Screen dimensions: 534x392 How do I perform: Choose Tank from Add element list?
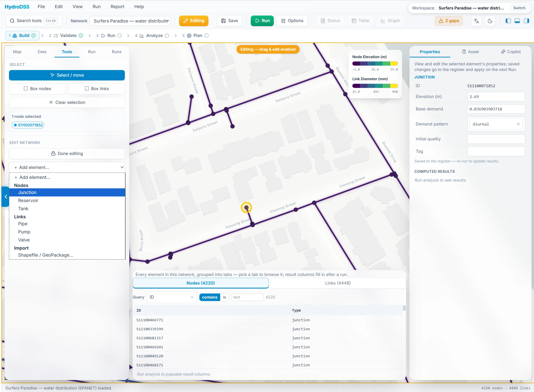tap(67, 209)
